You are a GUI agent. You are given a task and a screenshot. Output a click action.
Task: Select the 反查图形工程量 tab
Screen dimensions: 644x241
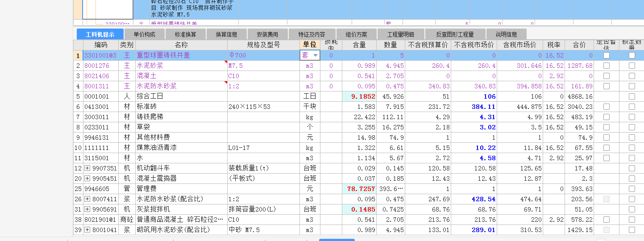click(455, 34)
